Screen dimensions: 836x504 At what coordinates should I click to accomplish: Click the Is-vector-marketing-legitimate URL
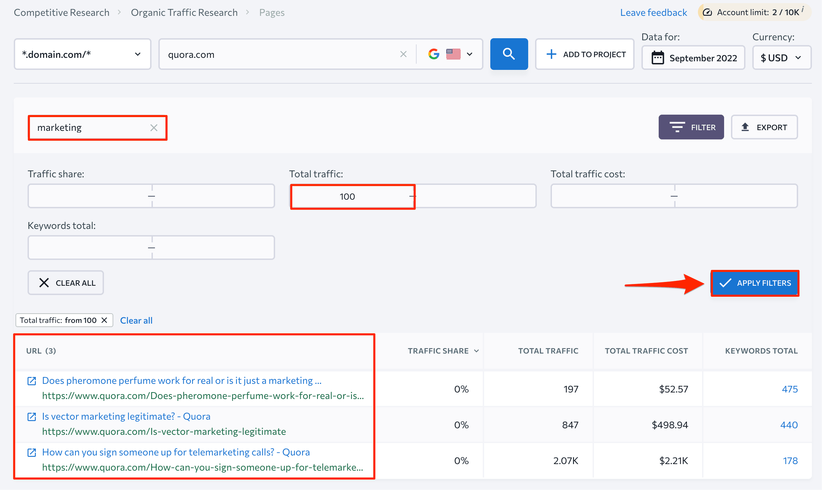pyautogui.click(x=164, y=431)
